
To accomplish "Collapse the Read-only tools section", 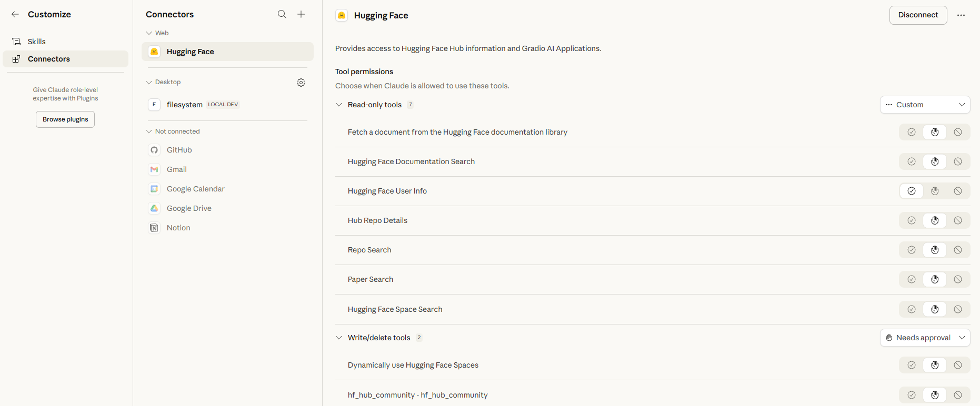I will pyautogui.click(x=339, y=105).
